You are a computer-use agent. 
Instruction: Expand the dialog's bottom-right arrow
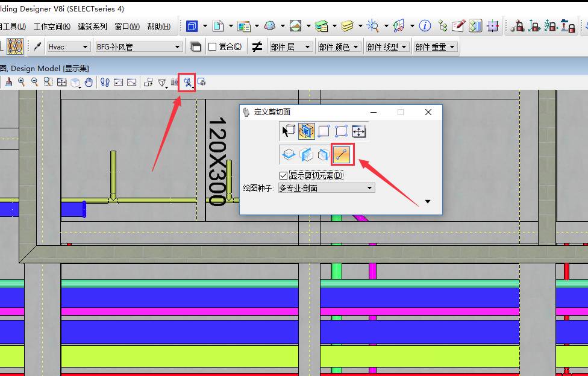click(428, 201)
